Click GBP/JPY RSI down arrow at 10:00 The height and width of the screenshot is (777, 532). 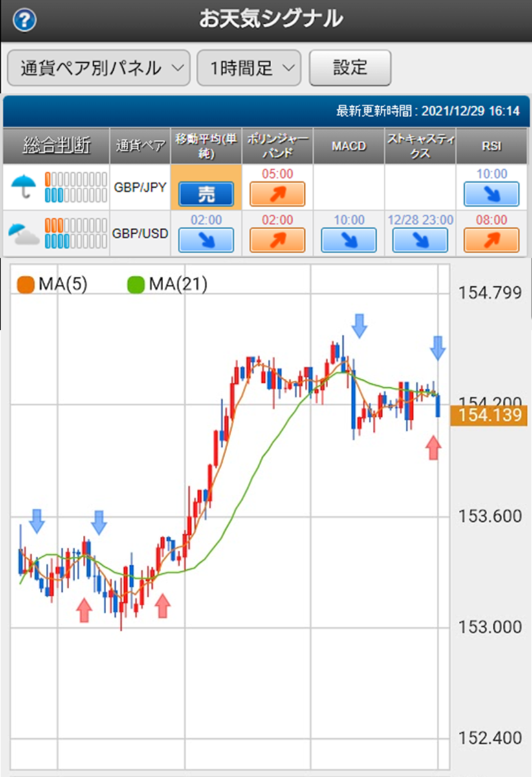[x=491, y=194]
